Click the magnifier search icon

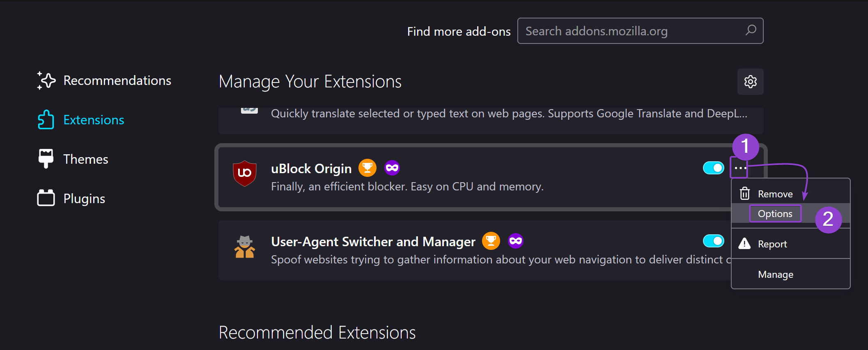click(x=751, y=30)
